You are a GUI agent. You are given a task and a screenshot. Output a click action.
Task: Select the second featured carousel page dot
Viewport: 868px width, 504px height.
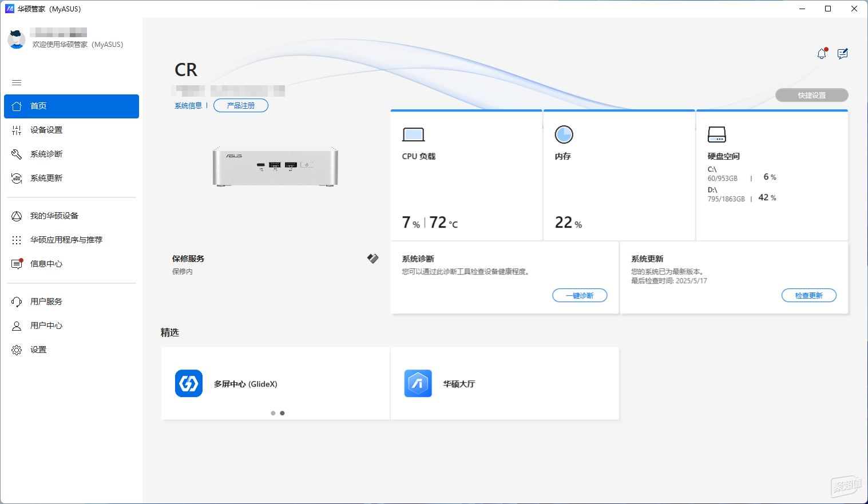tap(282, 413)
